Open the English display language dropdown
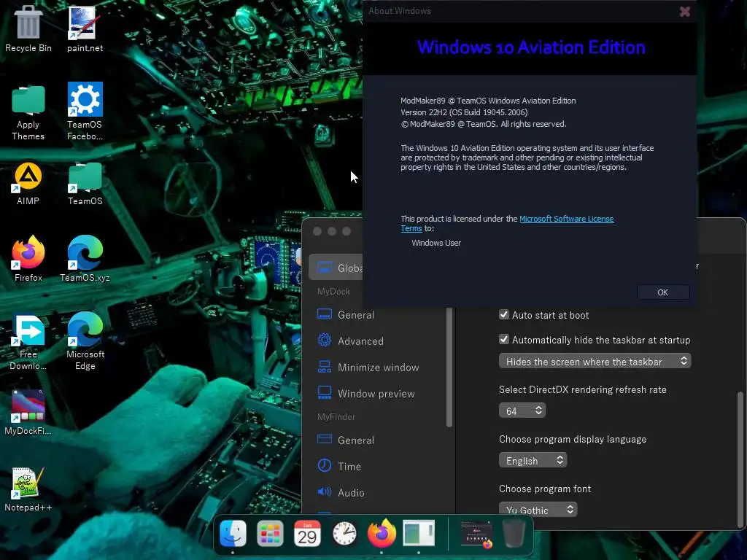 pos(533,460)
